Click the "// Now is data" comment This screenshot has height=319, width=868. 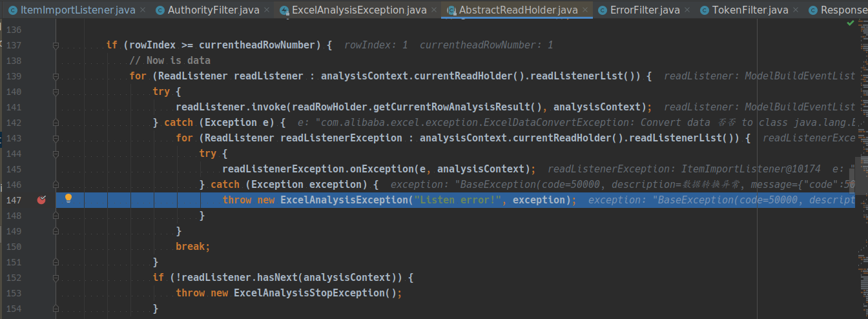click(170, 61)
